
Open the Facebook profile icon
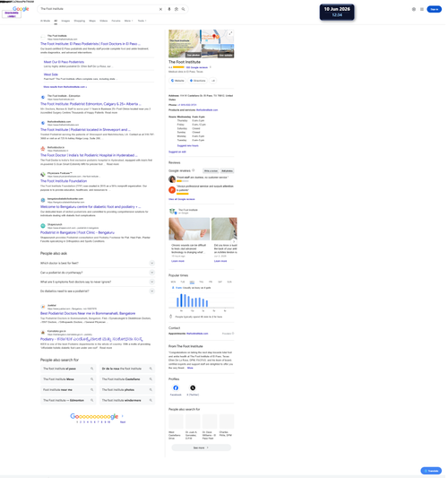click(x=176, y=387)
